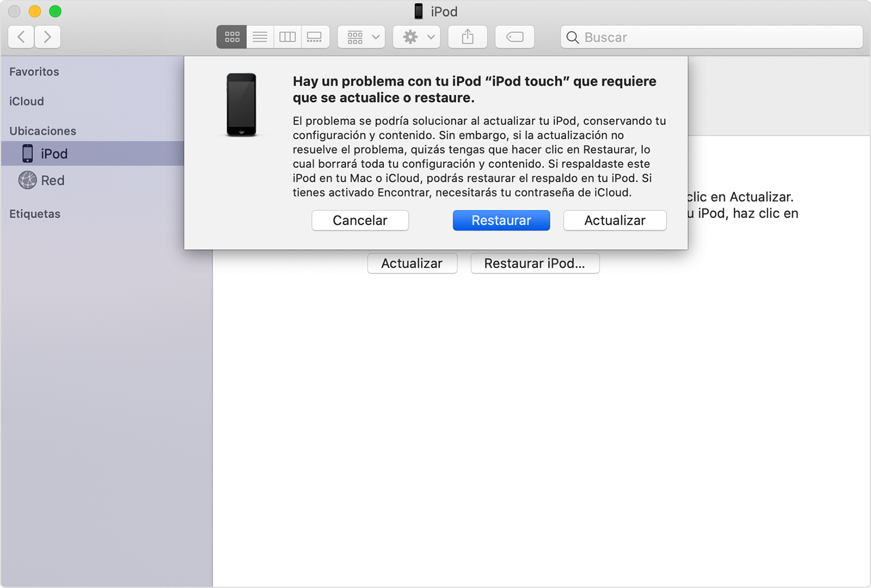Click Cancelar in the dialog

click(x=360, y=220)
